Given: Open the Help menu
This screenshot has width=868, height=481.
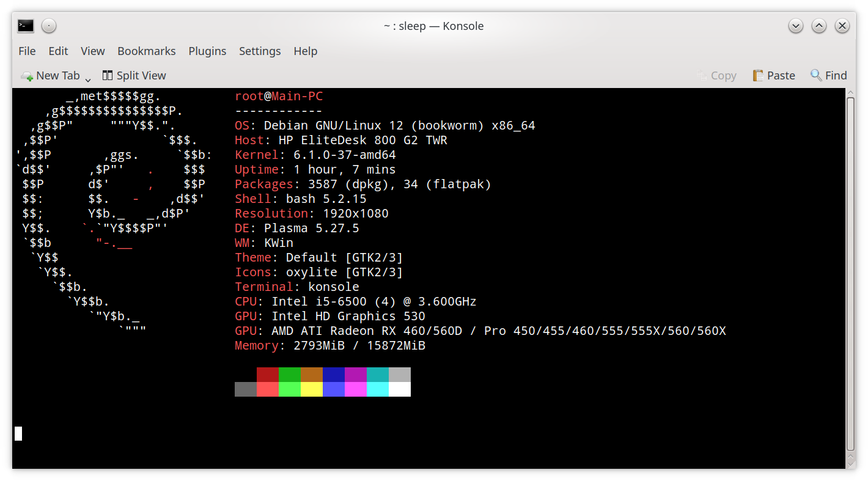Looking at the screenshot, I should coord(305,51).
